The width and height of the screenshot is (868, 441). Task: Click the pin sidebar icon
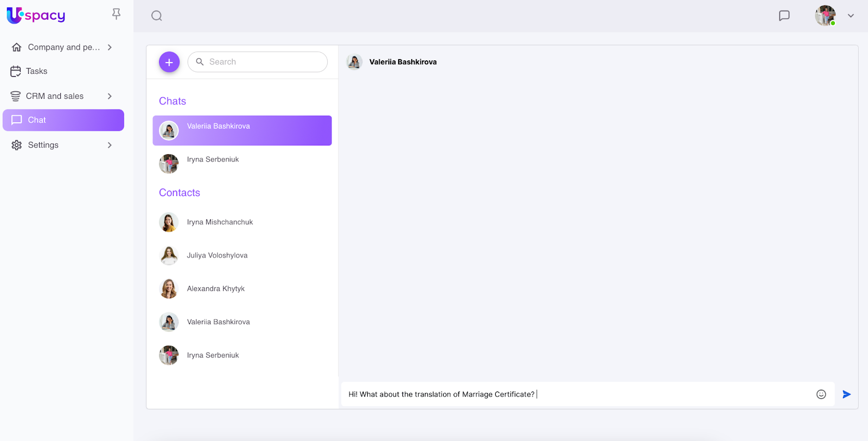pos(116,14)
